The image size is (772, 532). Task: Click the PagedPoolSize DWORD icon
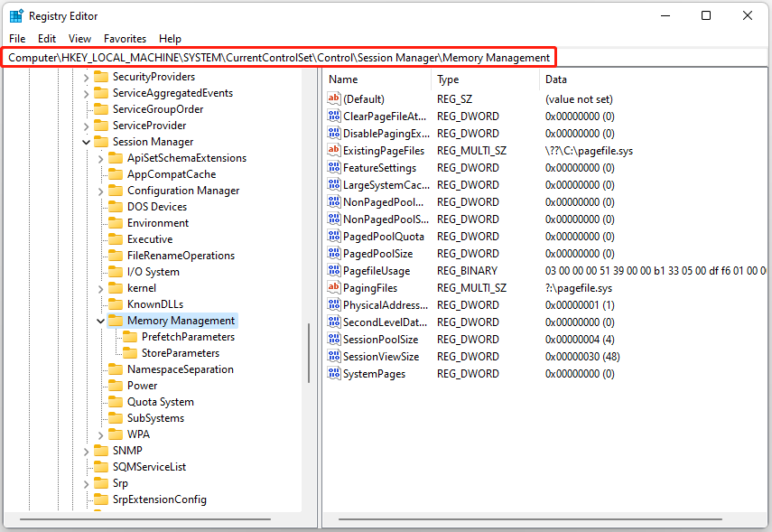(334, 253)
